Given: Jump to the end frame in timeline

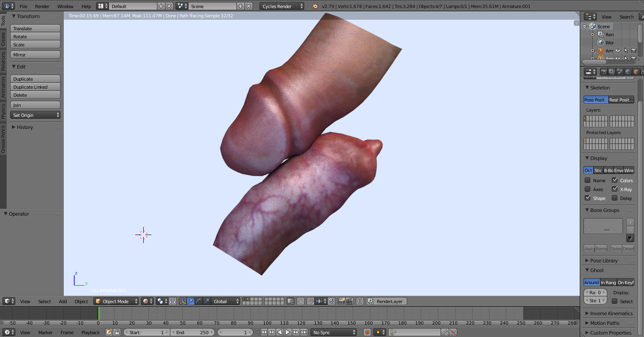Looking at the screenshot, I should tap(304, 332).
